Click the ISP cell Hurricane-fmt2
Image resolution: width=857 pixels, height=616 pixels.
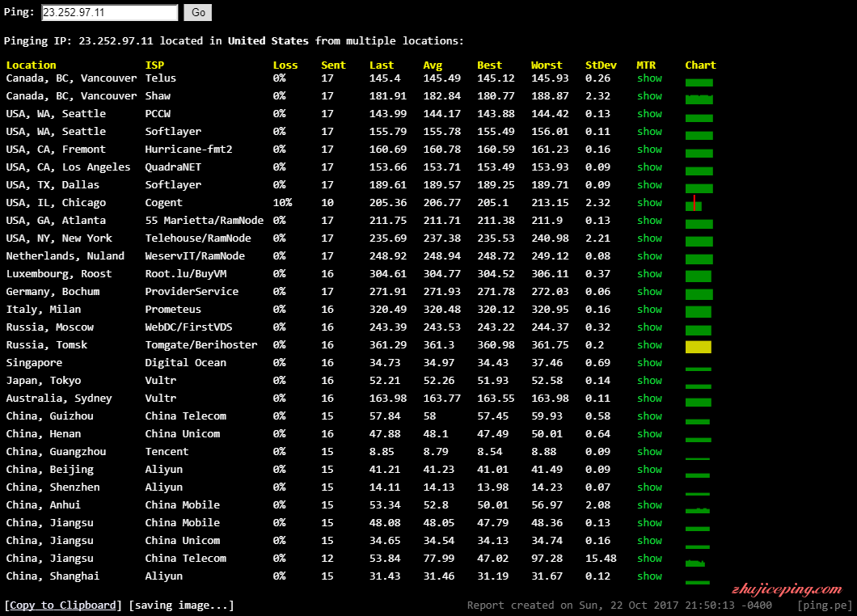click(188, 150)
